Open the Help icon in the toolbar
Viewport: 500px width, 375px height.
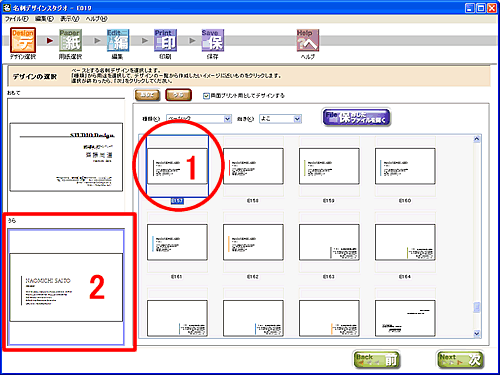308,40
